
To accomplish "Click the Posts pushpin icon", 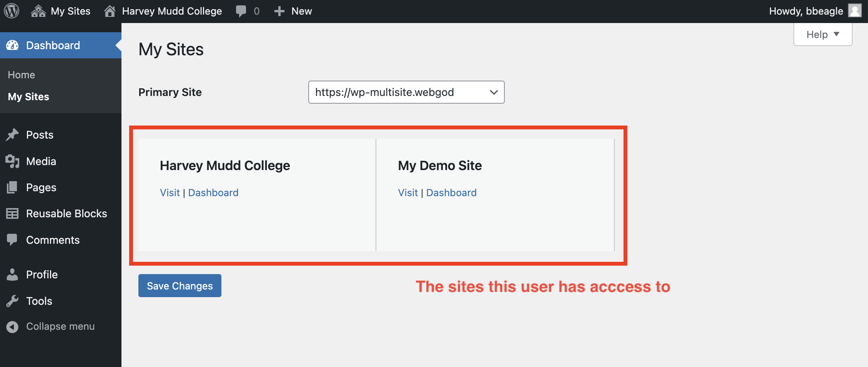I will pos(12,135).
